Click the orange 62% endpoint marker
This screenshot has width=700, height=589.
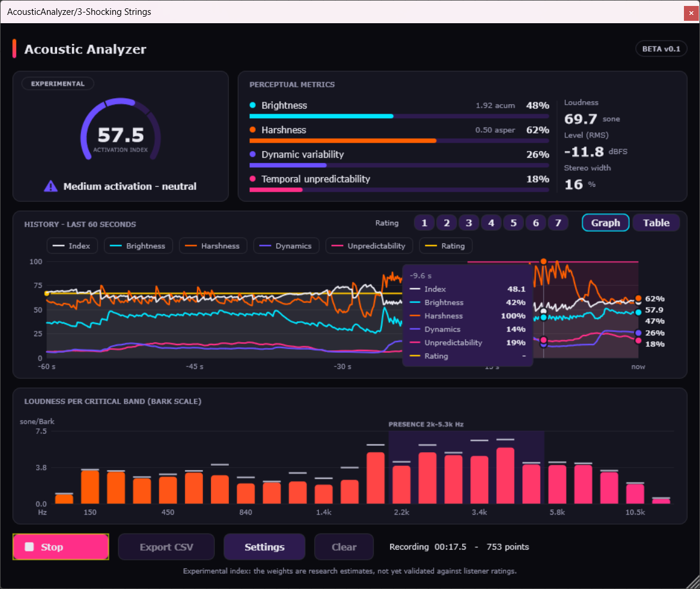point(638,298)
